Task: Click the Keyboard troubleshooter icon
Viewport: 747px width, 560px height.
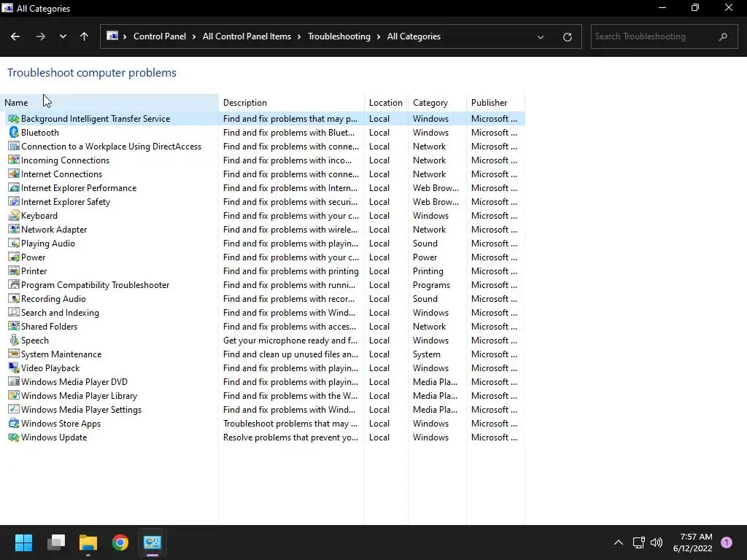Action: coord(14,216)
